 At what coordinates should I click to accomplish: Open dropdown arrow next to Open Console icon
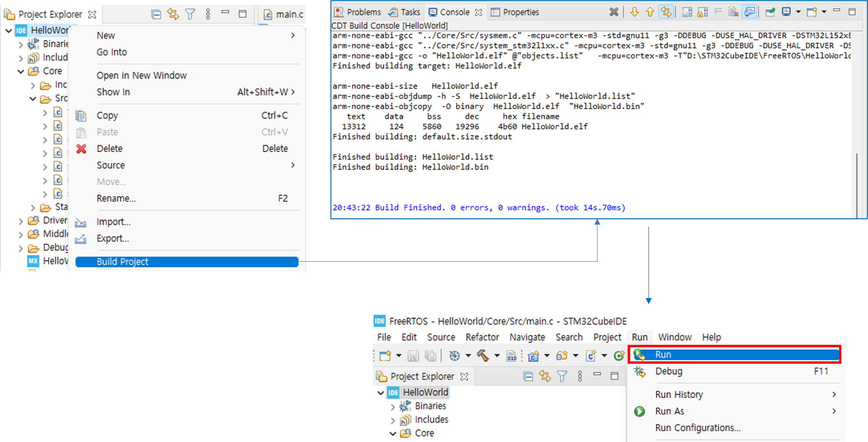click(824, 12)
